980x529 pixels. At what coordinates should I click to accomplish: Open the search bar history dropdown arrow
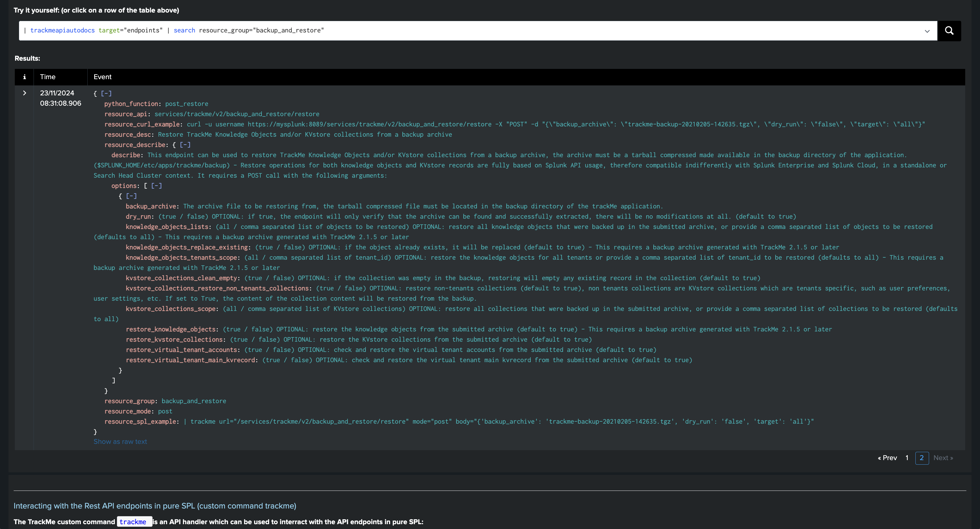click(927, 31)
